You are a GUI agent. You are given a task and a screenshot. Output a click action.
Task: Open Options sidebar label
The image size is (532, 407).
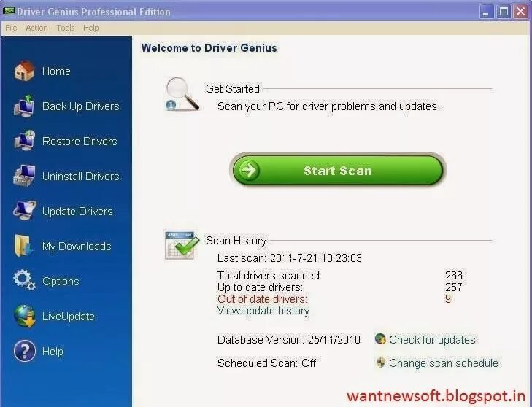pyautogui.click(x=61, y=281)
